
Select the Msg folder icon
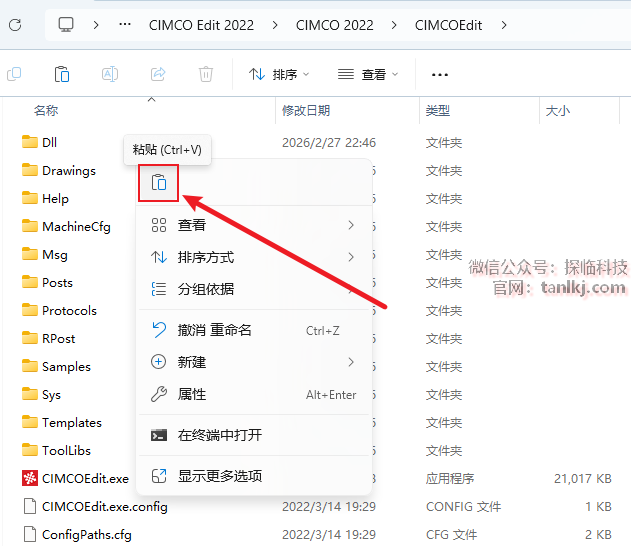pyautogui.click(x=29, y=254)
